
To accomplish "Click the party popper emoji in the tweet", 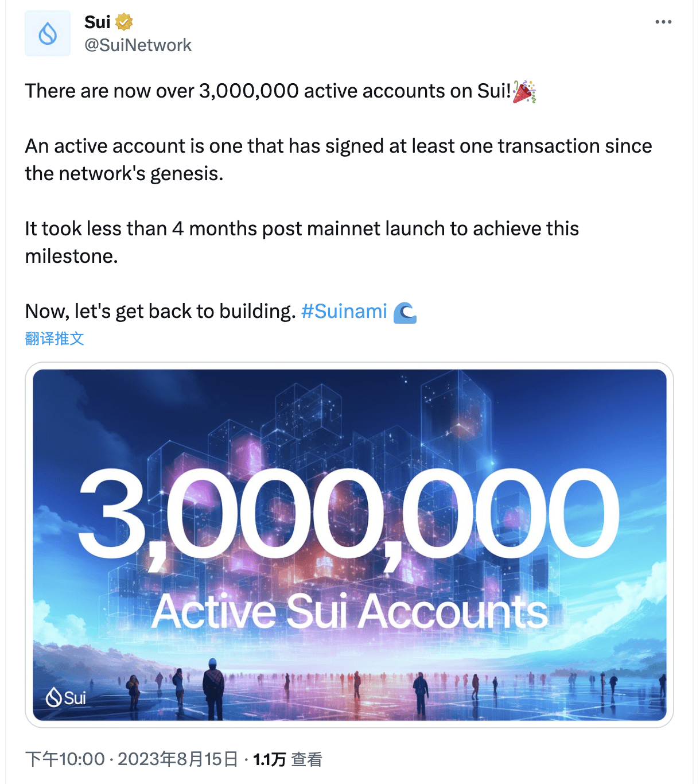I will (523, 90).
